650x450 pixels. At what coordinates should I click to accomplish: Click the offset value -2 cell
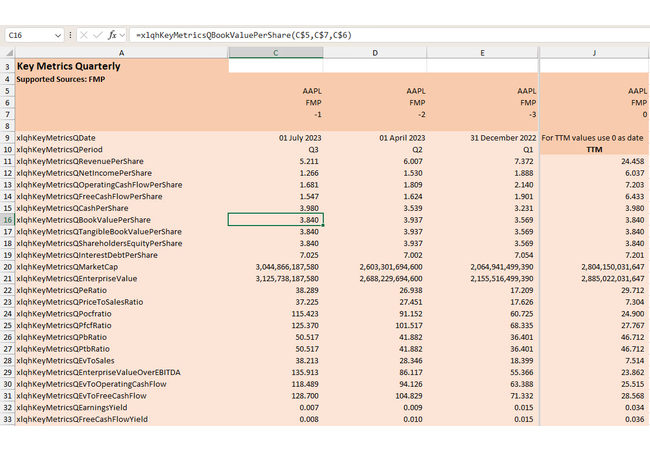(375, 114)
